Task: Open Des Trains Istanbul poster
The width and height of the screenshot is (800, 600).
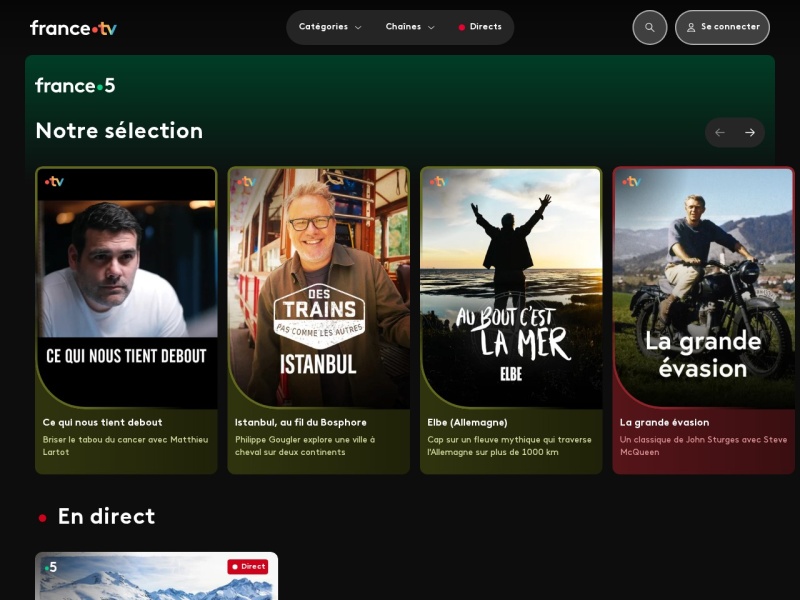Action: [x=319, y=288]
